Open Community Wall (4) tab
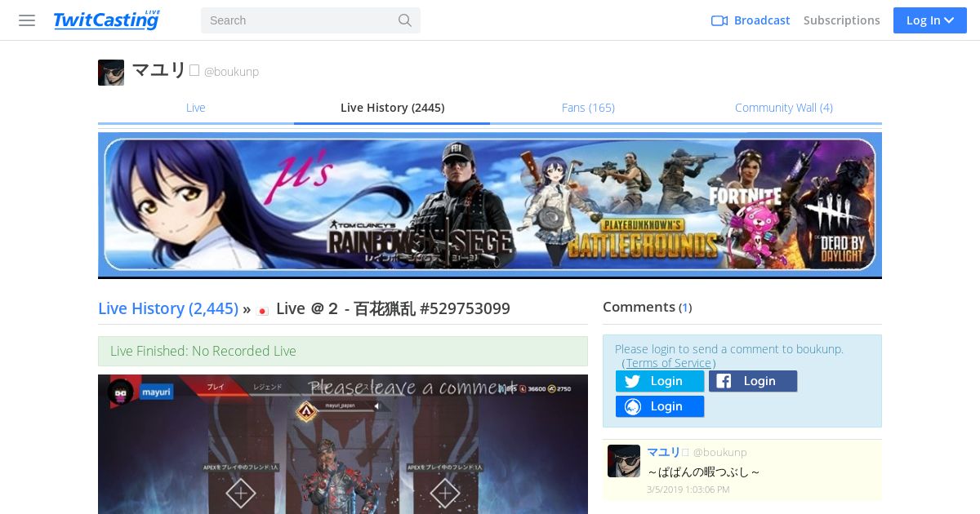This screenshot has height=514, width=980. click(784, 108)
